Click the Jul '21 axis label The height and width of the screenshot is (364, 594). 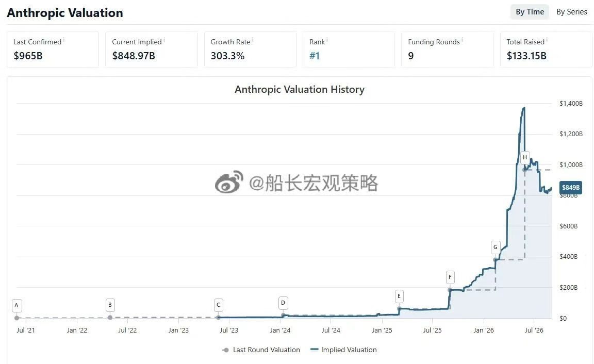pyautogui.click(x=26, y=330)
